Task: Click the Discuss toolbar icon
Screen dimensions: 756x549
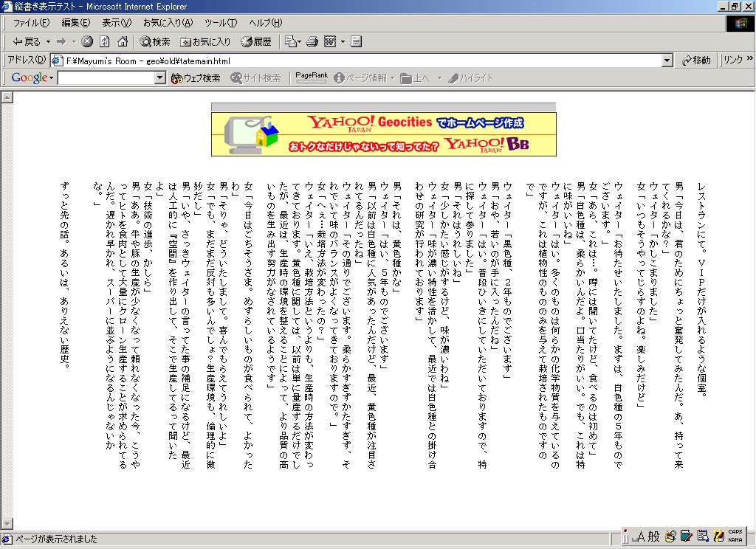Action: tap(356, 42)
